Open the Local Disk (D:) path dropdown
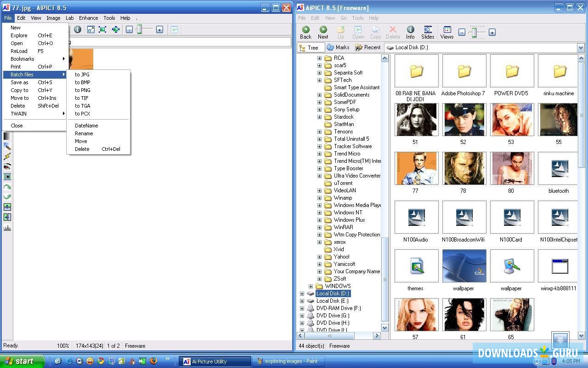 [x=581, y=47]
